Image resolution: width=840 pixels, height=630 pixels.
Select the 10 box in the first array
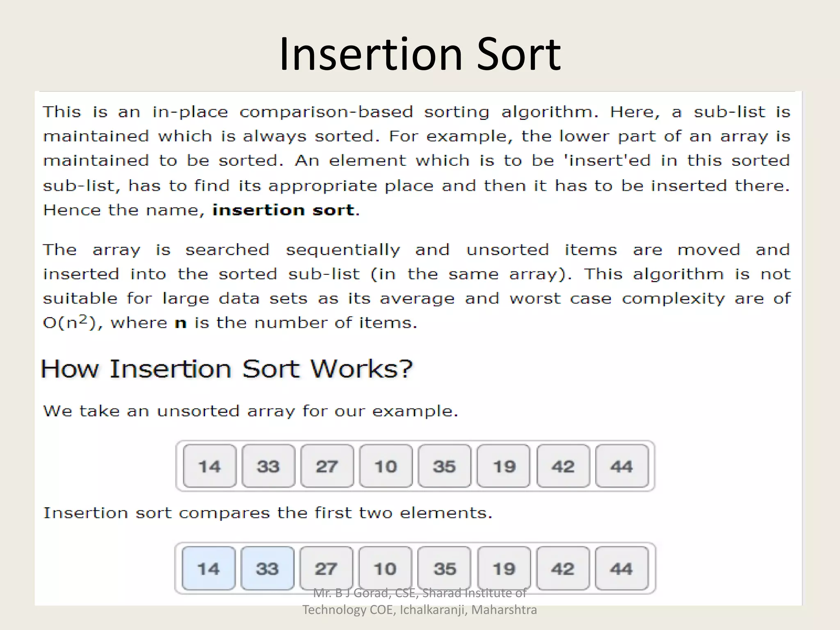coord(386,466)
